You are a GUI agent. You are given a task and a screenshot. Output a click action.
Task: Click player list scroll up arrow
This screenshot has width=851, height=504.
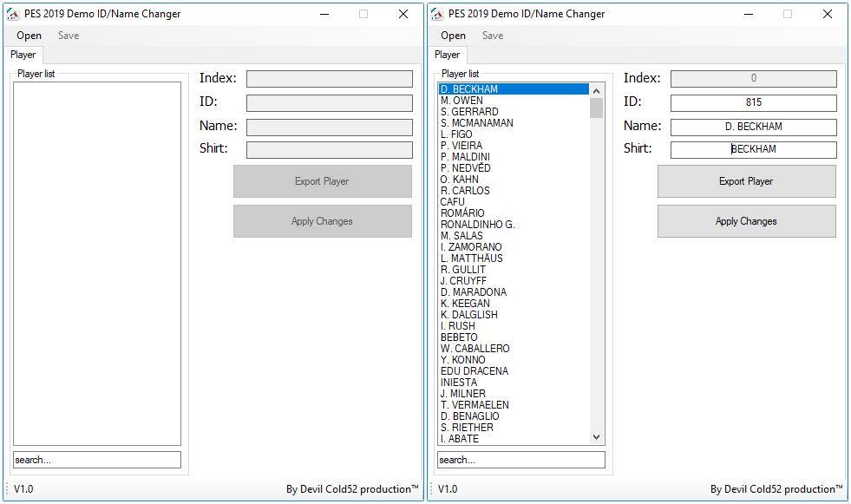coord(597,90)
